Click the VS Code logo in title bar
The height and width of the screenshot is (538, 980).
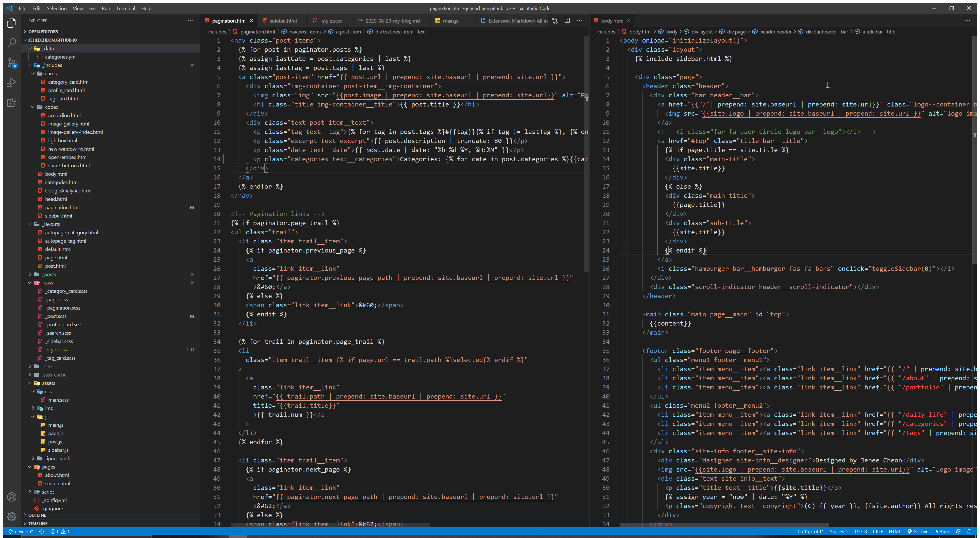click(x=9, y=8)
